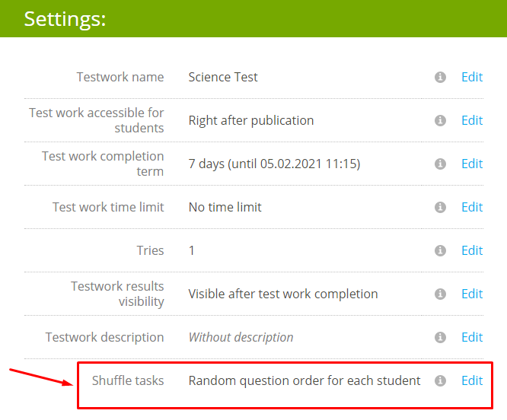This screenshot has width=507, height=420.
Task: Click 'Random question order for each student' text
Action: 305,380
